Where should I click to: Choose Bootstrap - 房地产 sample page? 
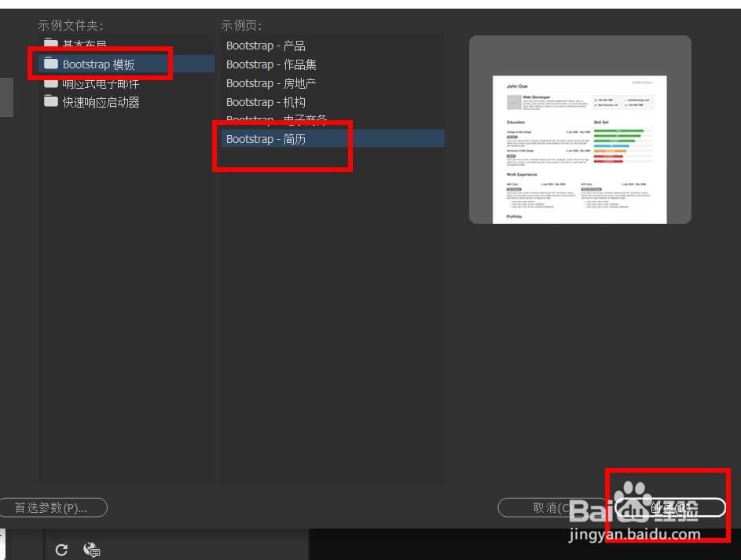tap(332, 83)
